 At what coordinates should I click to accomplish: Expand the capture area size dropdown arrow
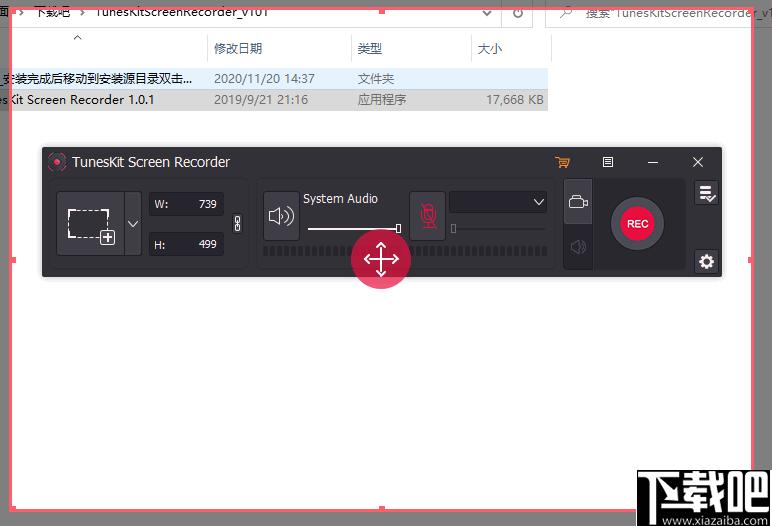(133, 224)
